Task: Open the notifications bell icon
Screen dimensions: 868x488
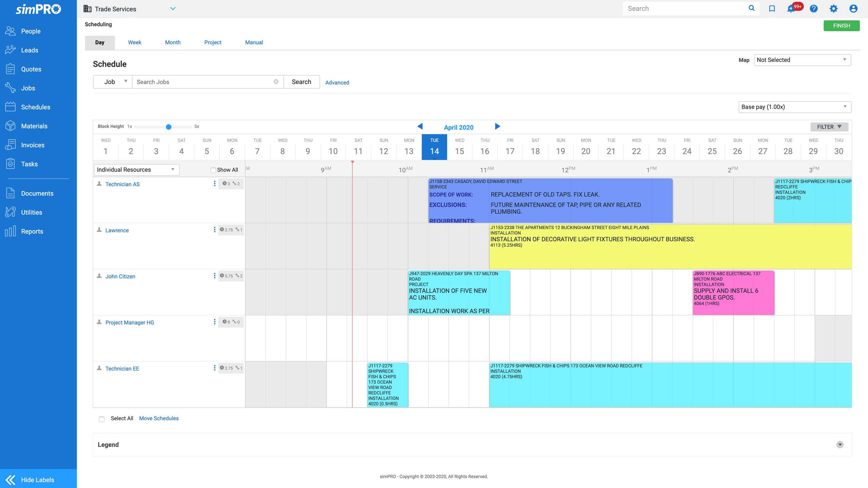Action: pyautogui.click(x=791, y=9)
